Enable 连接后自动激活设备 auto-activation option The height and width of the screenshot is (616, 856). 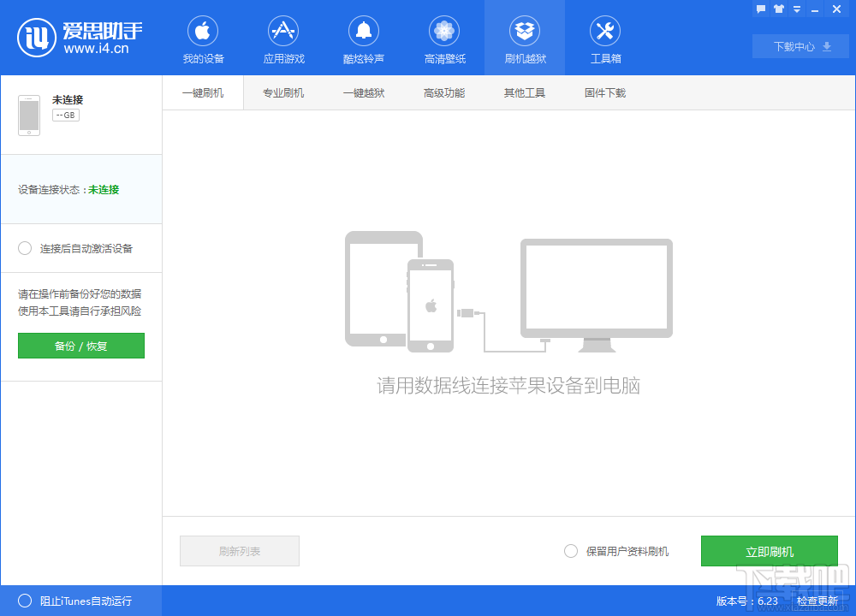coord(25,248)
